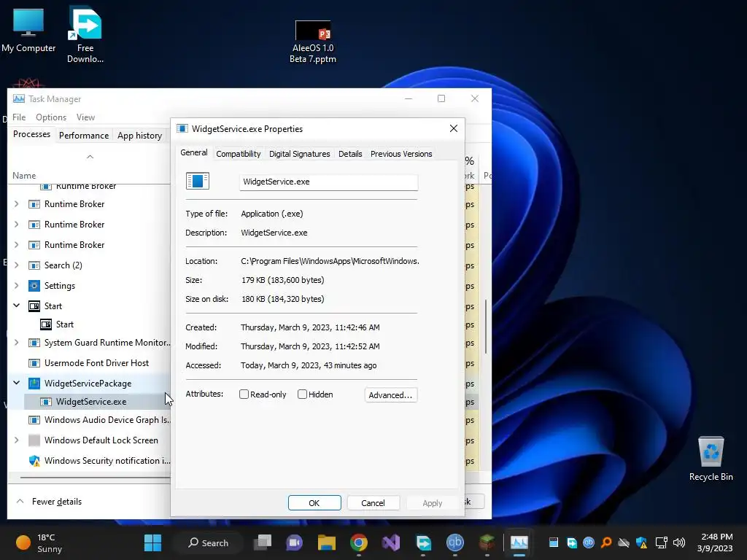Viewport: 747px width, 560px height.
Task: Open Google Chrome from the taskbar
Action: click(359, 542)
